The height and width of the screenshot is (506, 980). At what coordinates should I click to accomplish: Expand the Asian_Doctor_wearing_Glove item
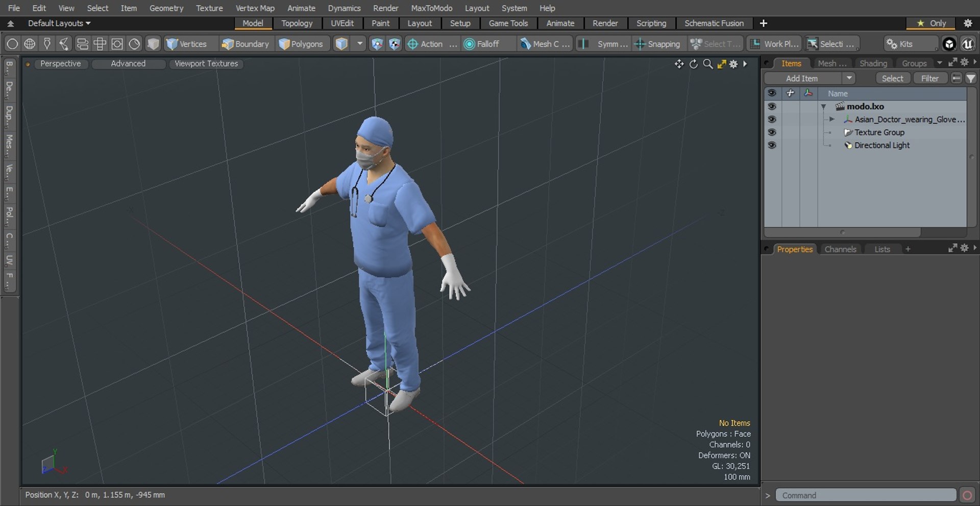click(x=832, y=119)
